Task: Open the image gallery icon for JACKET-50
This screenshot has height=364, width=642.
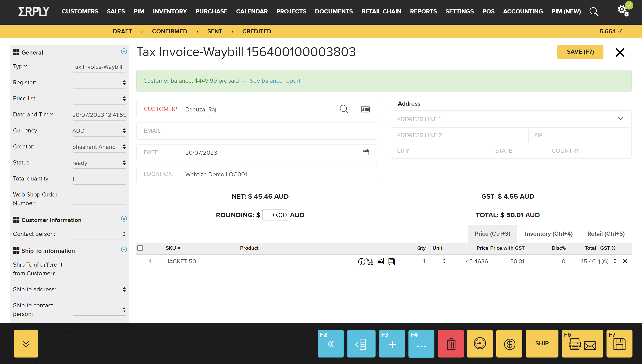Action: coord(380,261)
